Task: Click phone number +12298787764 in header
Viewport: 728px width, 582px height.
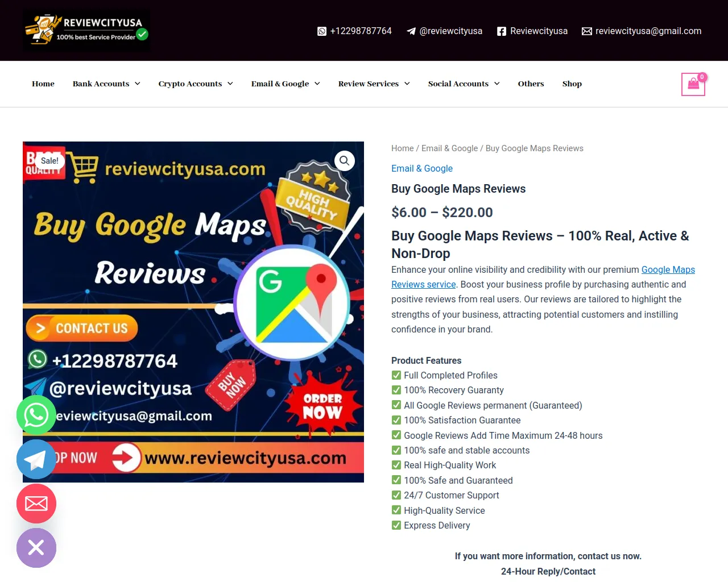Action: pyautogui.click(x=361, y=31)
